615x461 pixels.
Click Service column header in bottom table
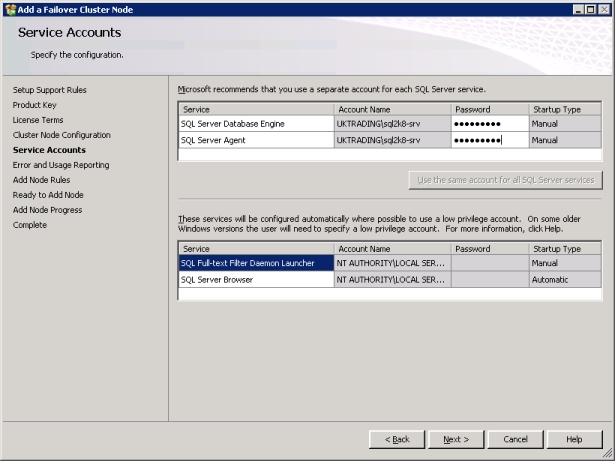(x=256, y=249)
